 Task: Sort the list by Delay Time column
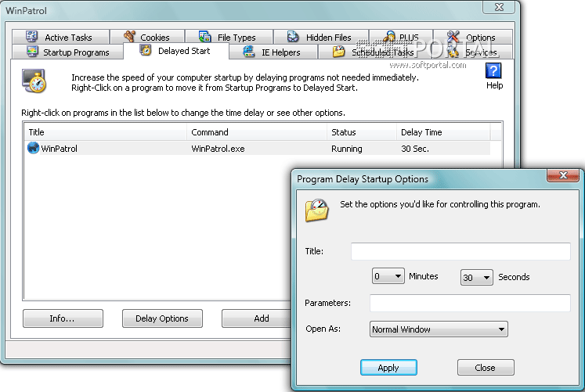tap(443, 132)
